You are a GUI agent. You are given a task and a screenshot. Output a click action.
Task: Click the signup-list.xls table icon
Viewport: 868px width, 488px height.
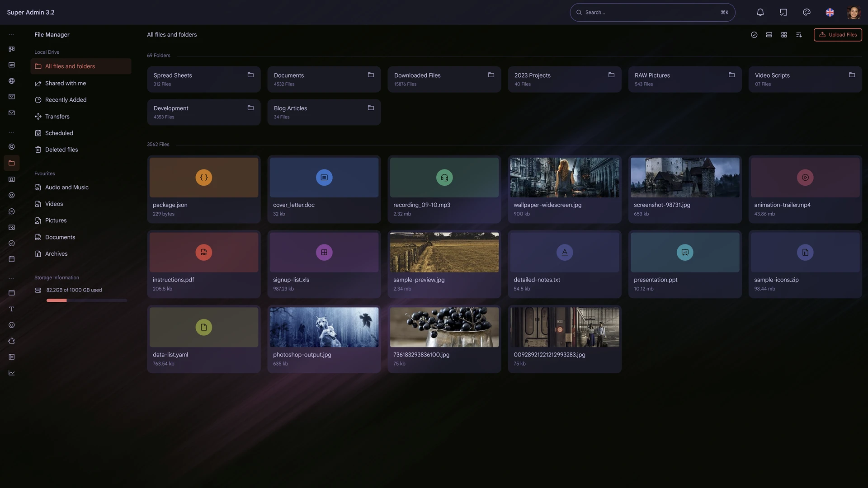[x=324, y=253]
